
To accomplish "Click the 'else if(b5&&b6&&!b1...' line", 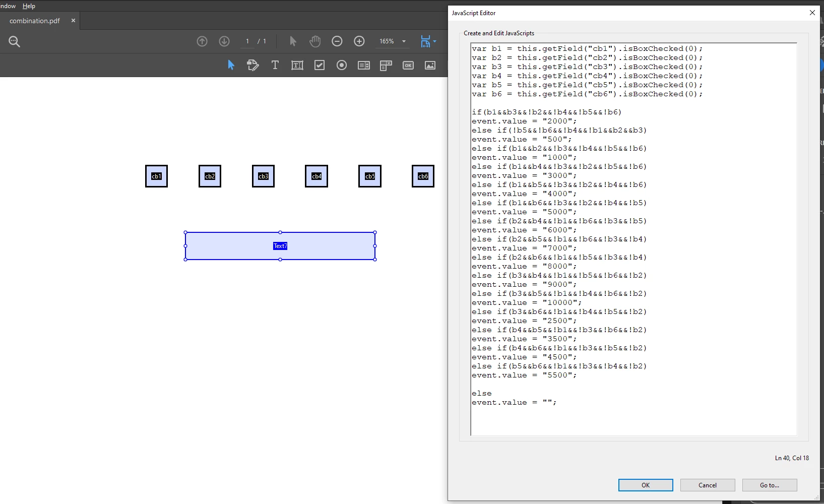I will coord(559,366).
